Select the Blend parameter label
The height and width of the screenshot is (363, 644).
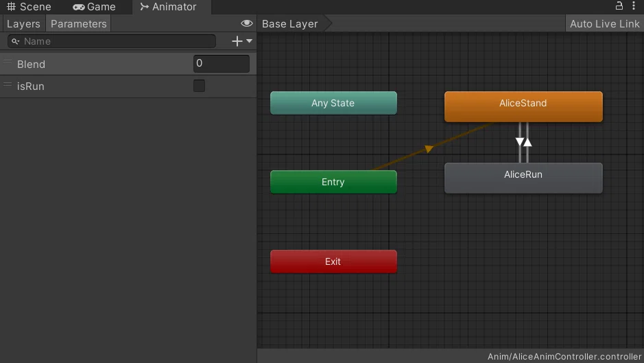(x=32, y=64)
